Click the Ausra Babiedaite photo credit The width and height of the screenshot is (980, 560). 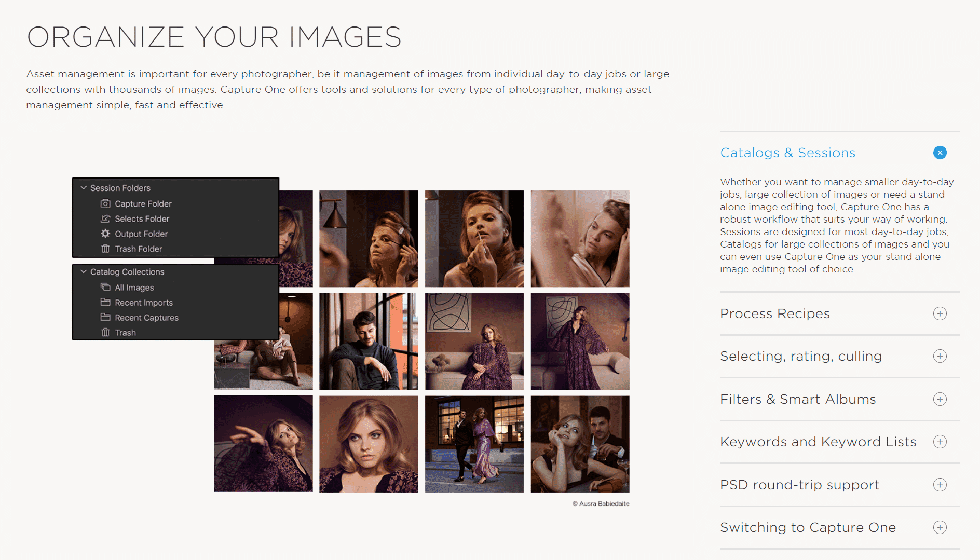[x=601, y=503]
